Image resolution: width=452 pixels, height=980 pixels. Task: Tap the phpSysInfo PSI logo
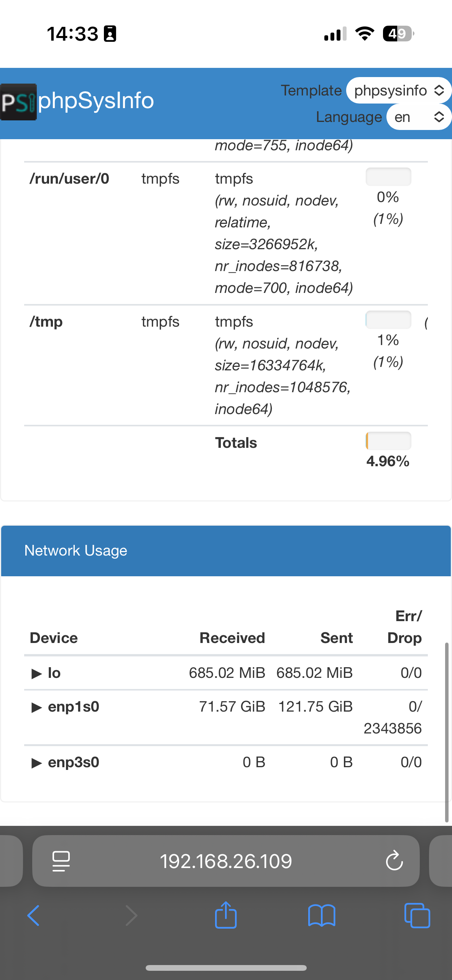[18, 102]
